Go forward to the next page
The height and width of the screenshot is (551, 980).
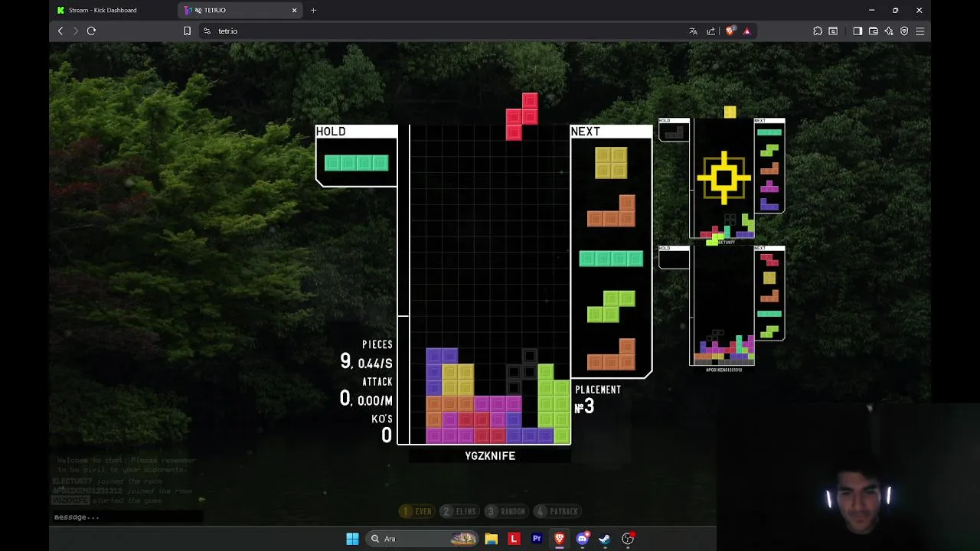tap(75, 31)
